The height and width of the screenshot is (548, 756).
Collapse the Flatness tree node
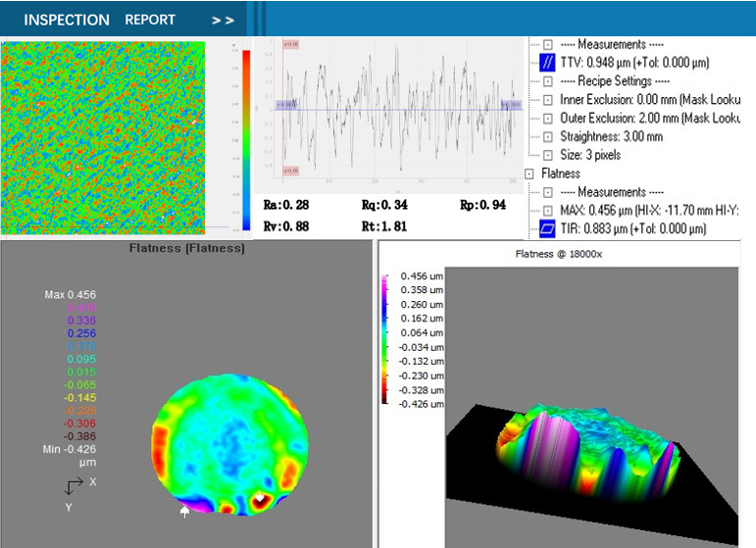531,174
